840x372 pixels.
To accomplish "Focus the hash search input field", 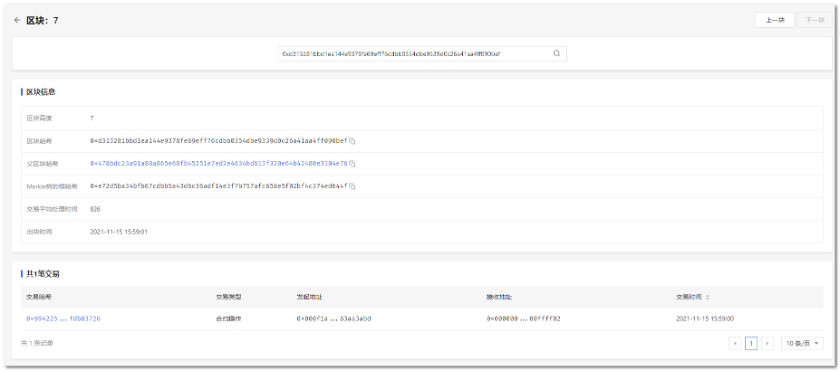I will tap(422, 54).
